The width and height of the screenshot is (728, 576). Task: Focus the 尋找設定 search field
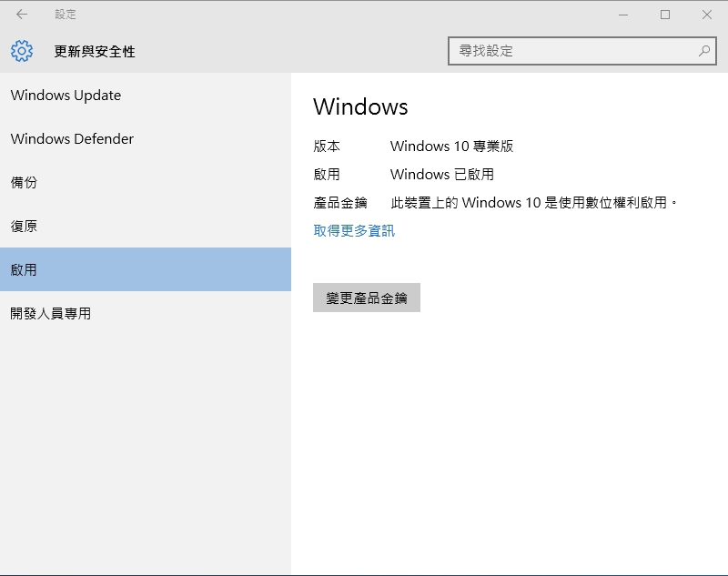(x=571, y=51)
